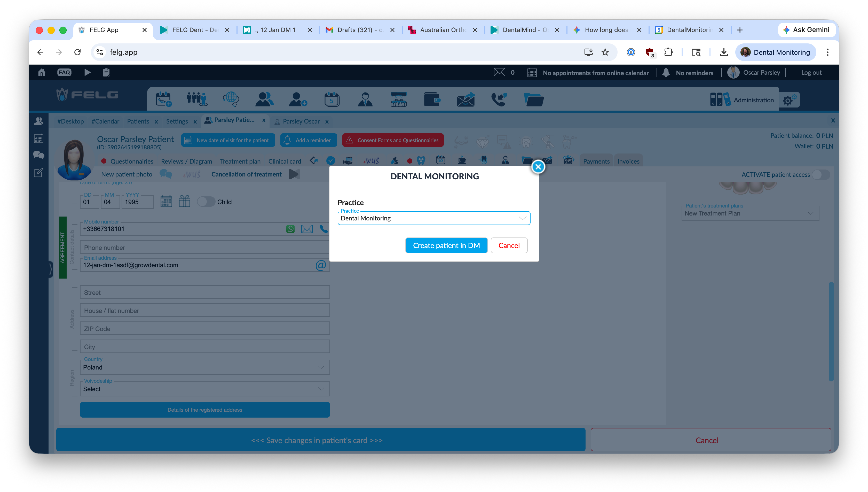Click the browser reload button

pos(77,52)
